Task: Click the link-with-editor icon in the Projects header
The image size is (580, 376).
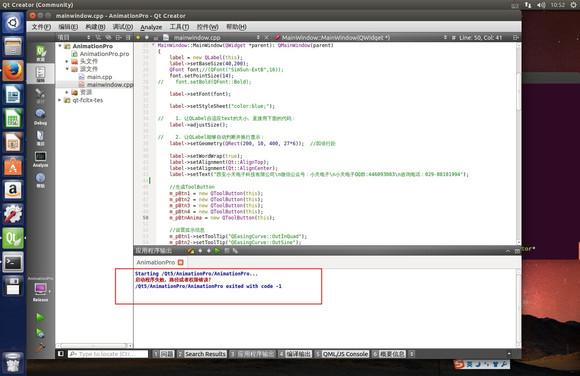Action: pyautogui.click(x=108, y=37)
